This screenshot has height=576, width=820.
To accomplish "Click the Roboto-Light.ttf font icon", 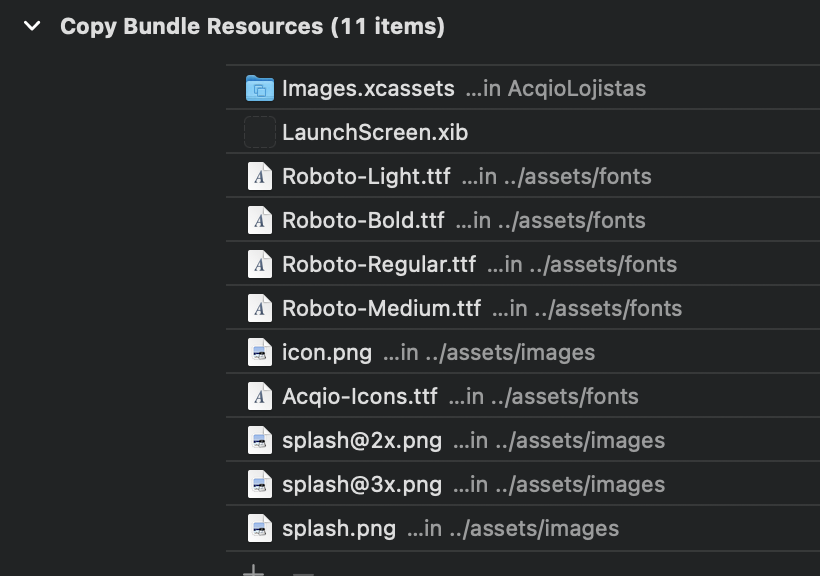I will 260,176.
